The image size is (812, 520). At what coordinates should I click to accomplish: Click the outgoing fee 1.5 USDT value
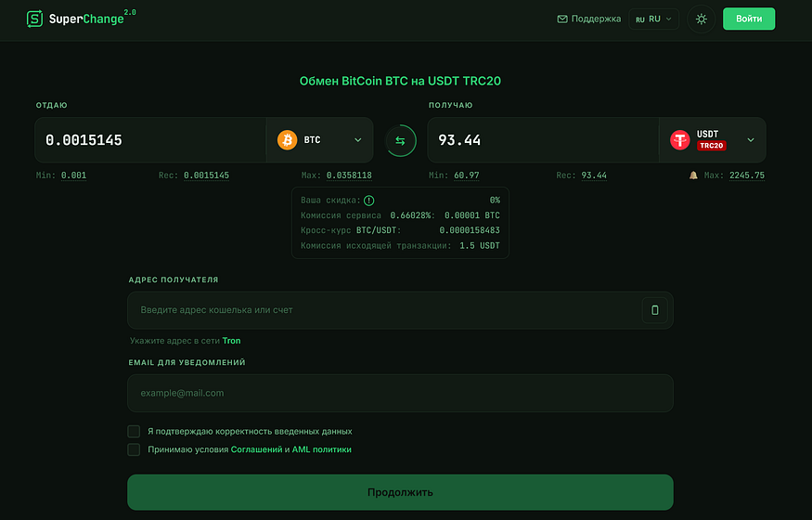[480, 246]
